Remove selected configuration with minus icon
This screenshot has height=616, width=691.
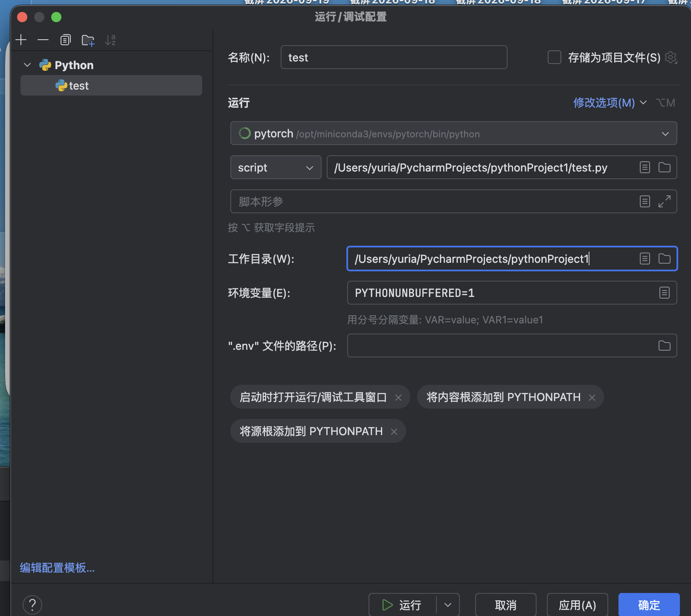[x=43, y=40]
